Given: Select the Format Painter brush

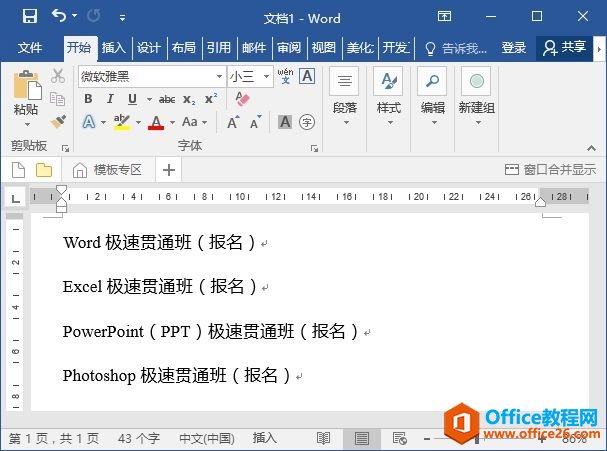Looking at the screenshot, I should click(x=58, y=122).
